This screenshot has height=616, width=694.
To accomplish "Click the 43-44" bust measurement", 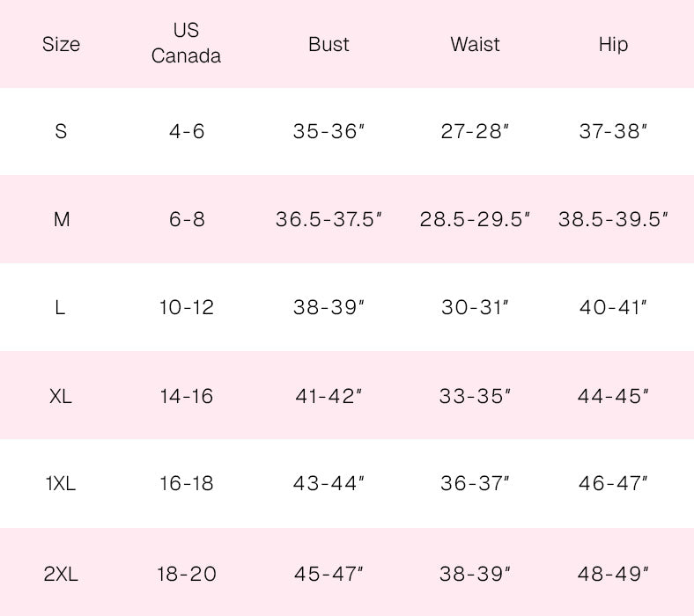I will 329,483.
